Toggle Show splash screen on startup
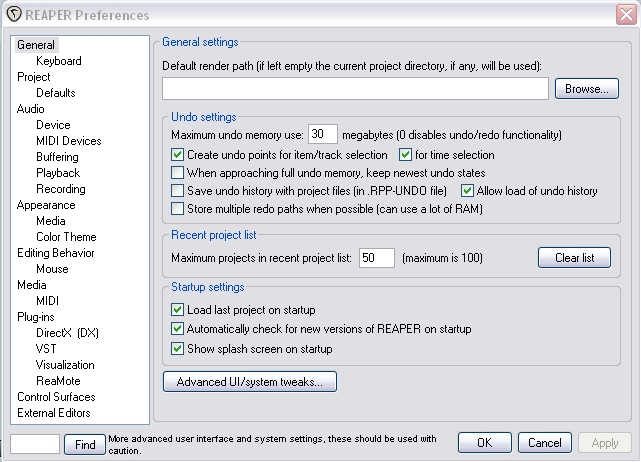The width and height of the screenshot is (641, 462). pos(179,349)
